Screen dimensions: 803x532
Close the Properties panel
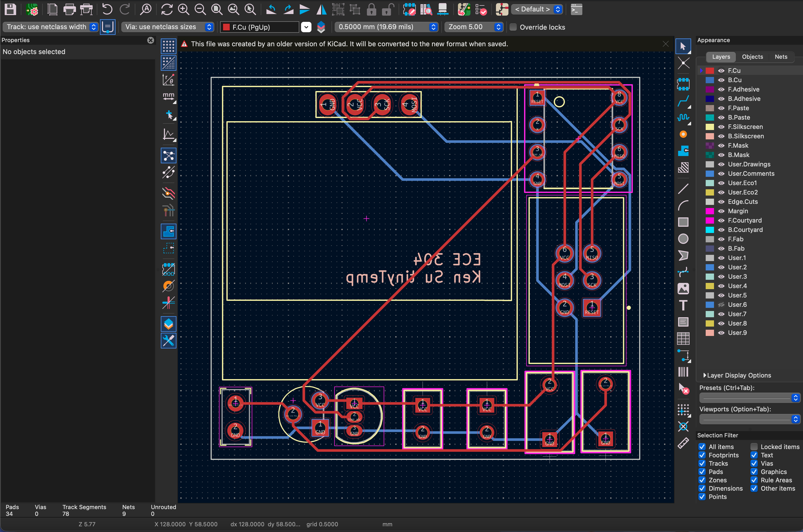[150, 40]
